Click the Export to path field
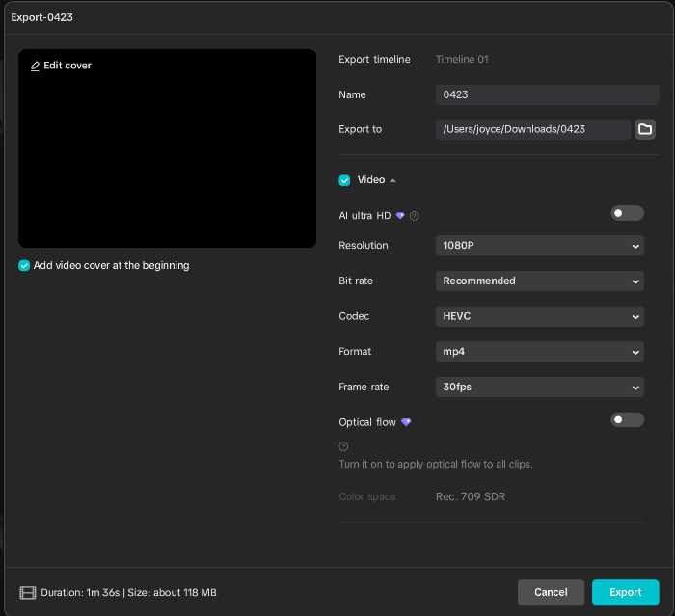This screenshot has height=616, width=675. pyautogui.click(x=533, y=129)
